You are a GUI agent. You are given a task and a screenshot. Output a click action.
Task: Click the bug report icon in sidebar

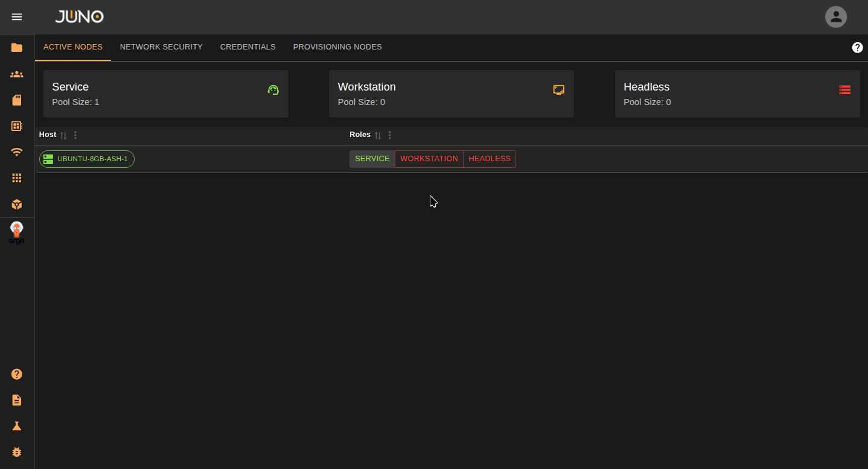tap(17, 451)
